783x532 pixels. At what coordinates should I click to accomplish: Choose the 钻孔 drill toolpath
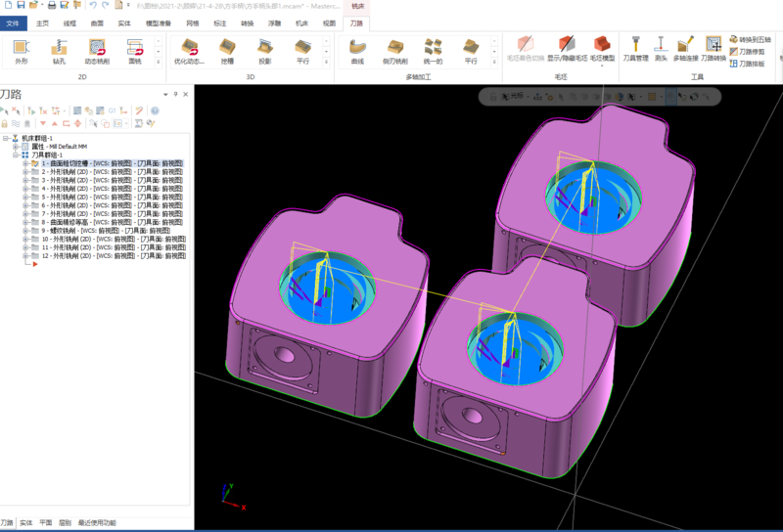(59, 52)
